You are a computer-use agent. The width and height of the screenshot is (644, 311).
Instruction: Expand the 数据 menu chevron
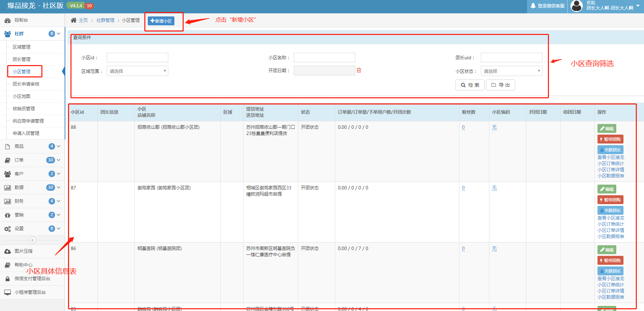coord(58,187)
